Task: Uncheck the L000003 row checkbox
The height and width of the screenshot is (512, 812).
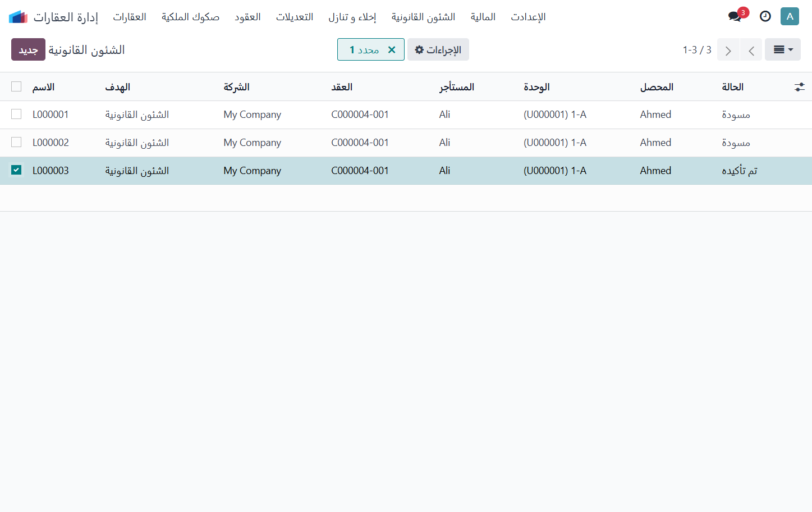Action: pos(16,170)
